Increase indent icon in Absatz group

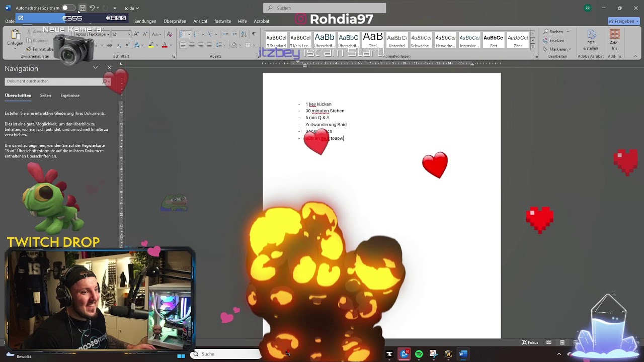click(234, 34)
